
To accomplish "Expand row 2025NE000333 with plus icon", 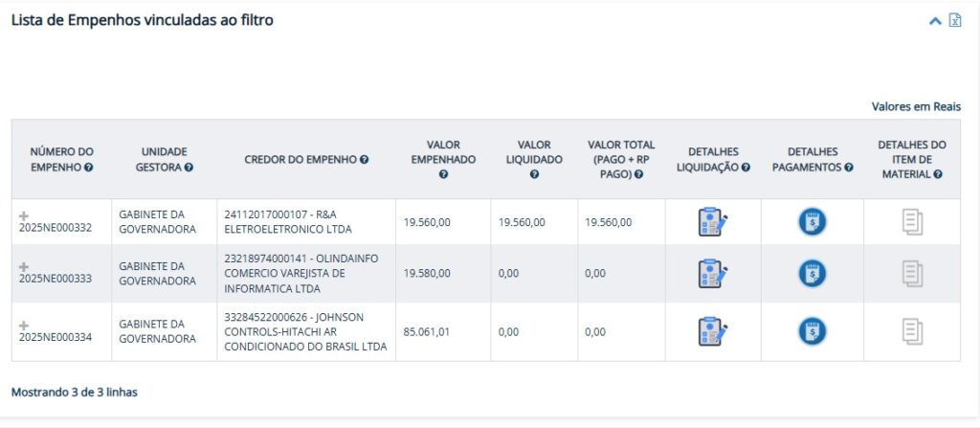I will [24, 266].
